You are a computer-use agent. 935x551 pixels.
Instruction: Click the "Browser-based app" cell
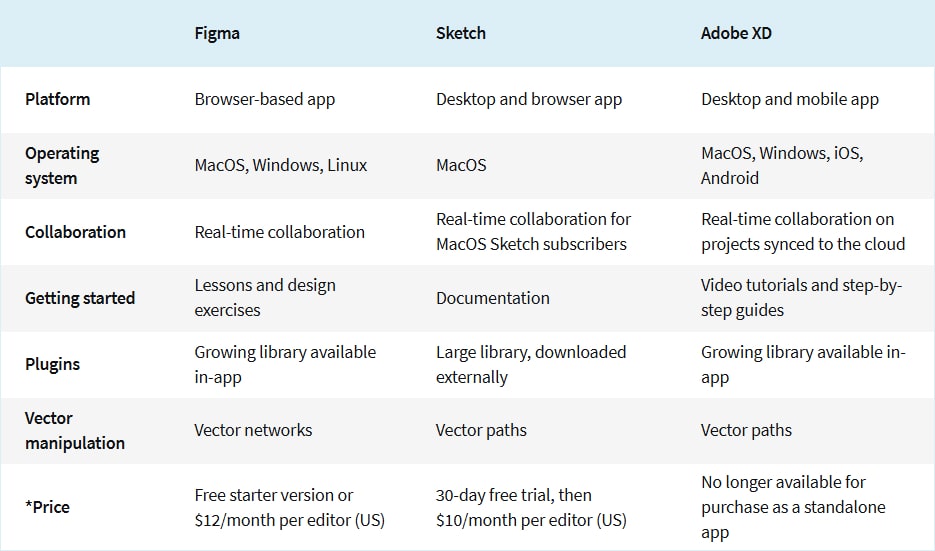click(x=265, y=99)
